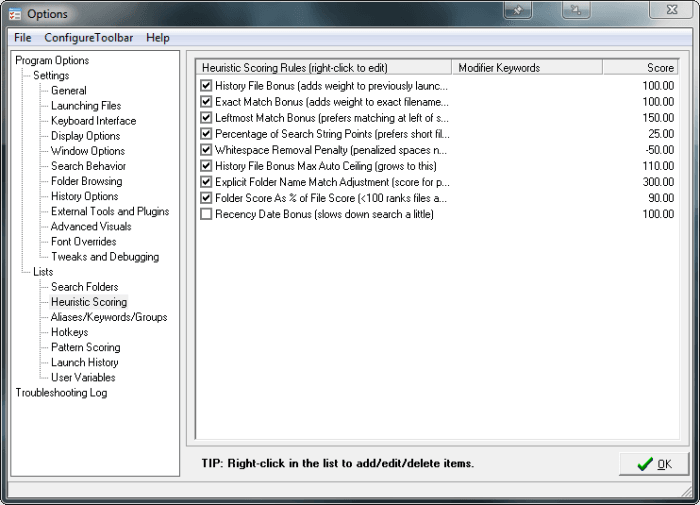Image resolution: width=700 pixels, height=505 pixels.
Task: Go to Hotkeys settings page
Action: pos(69,333)
